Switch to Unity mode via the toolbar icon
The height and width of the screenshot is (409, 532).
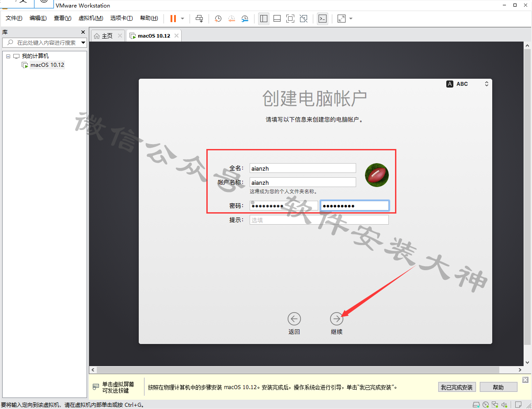click(304, 19)
